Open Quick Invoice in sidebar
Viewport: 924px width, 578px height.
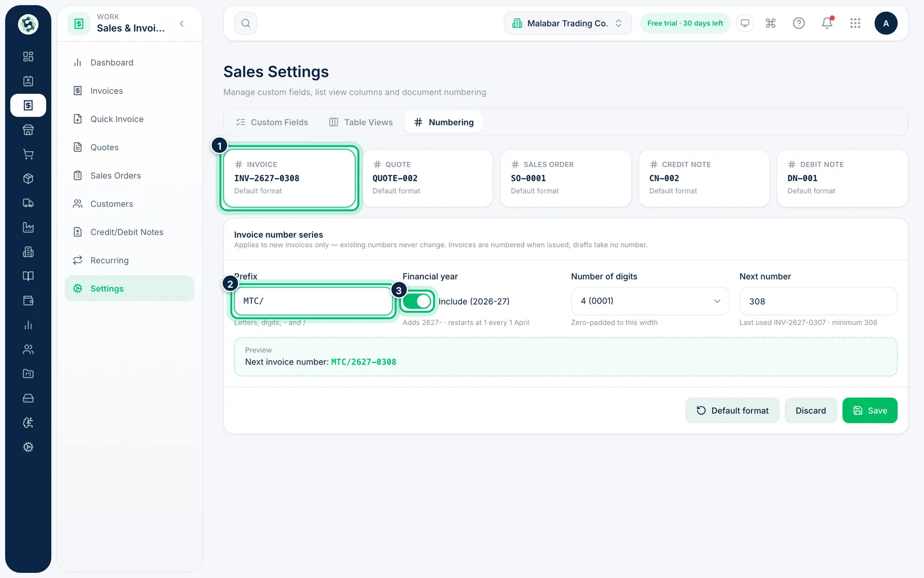click(x=129, y=119)
